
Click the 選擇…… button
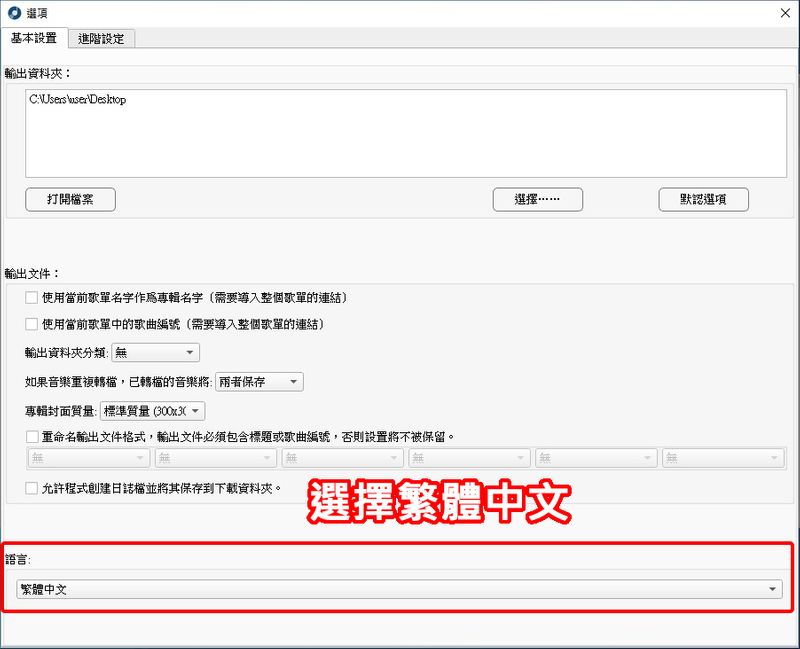click(537, 199)
